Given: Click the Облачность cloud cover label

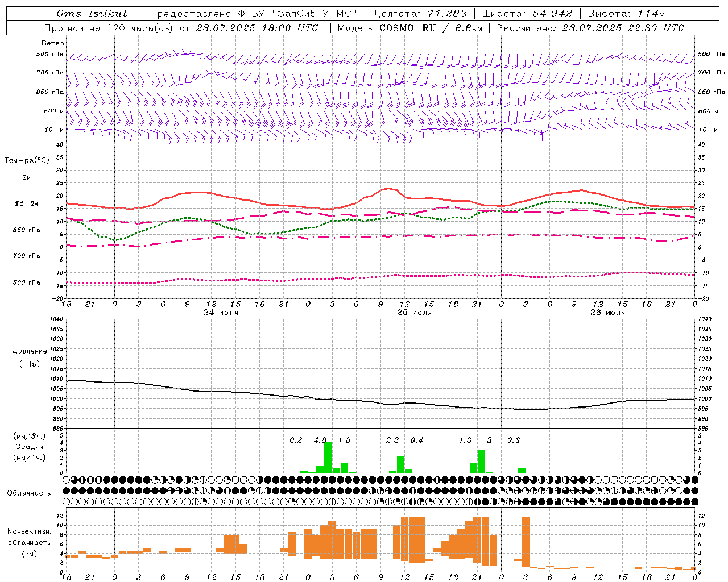Looking at the screenshot, I should [x=29, y=493].
